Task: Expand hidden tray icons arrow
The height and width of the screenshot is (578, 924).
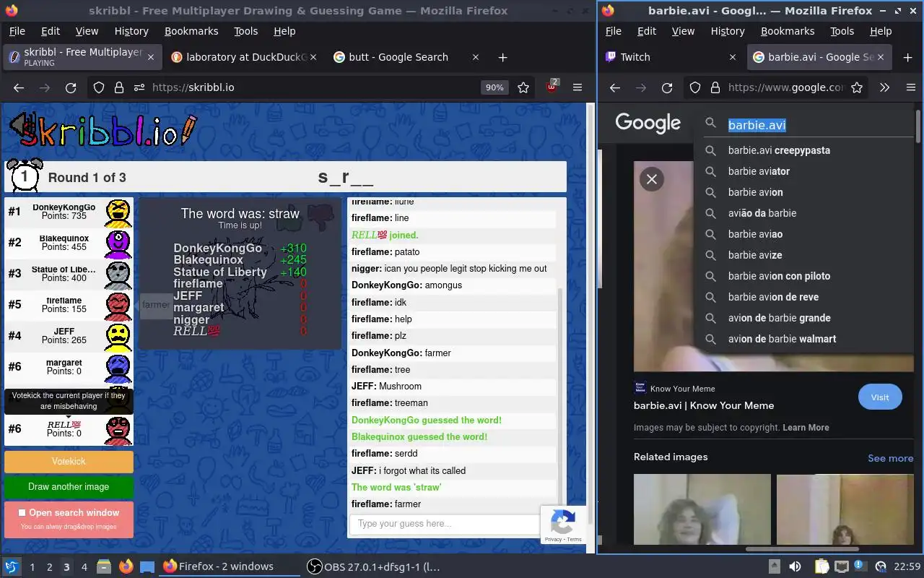Action: (774, 566)
